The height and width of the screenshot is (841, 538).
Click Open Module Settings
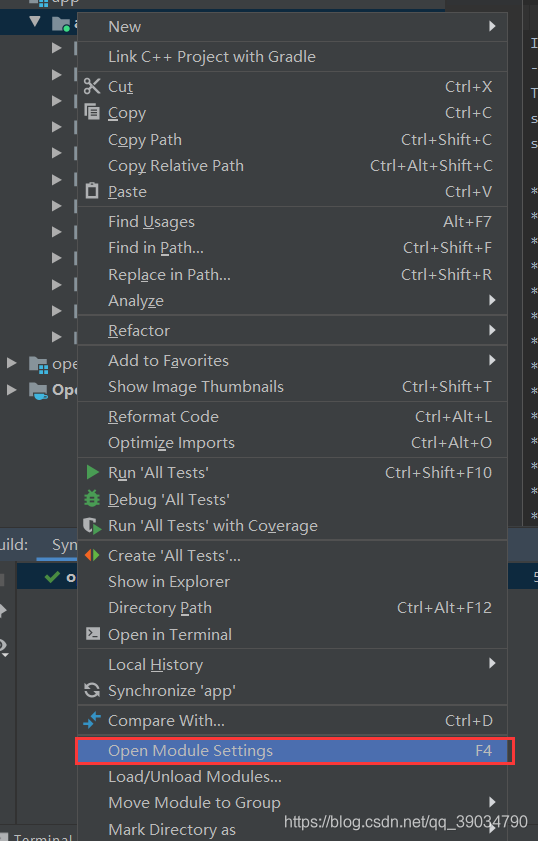(292, 751)
